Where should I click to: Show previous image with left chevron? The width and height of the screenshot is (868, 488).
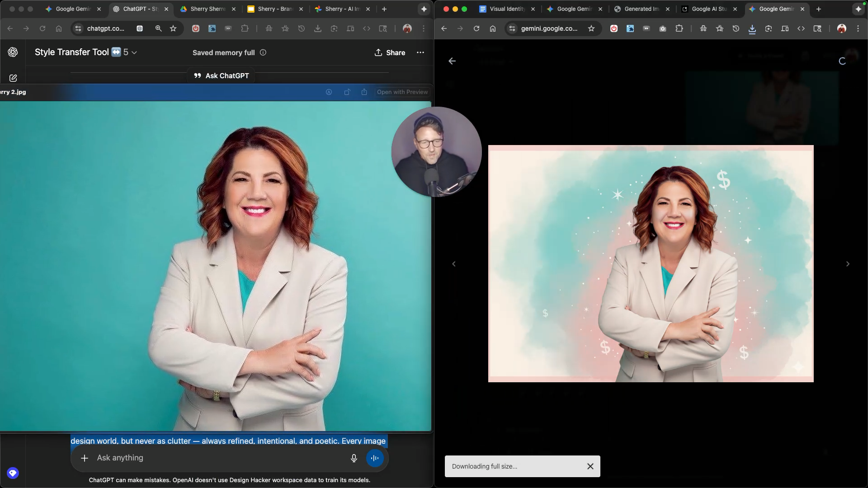[x=454, y=264]
